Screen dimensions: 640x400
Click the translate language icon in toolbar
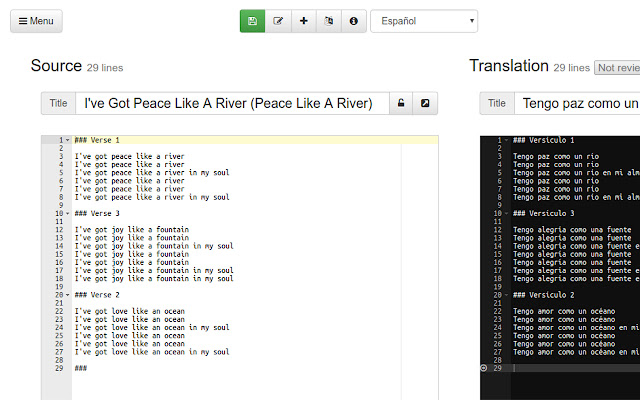[x=328, y=21]
